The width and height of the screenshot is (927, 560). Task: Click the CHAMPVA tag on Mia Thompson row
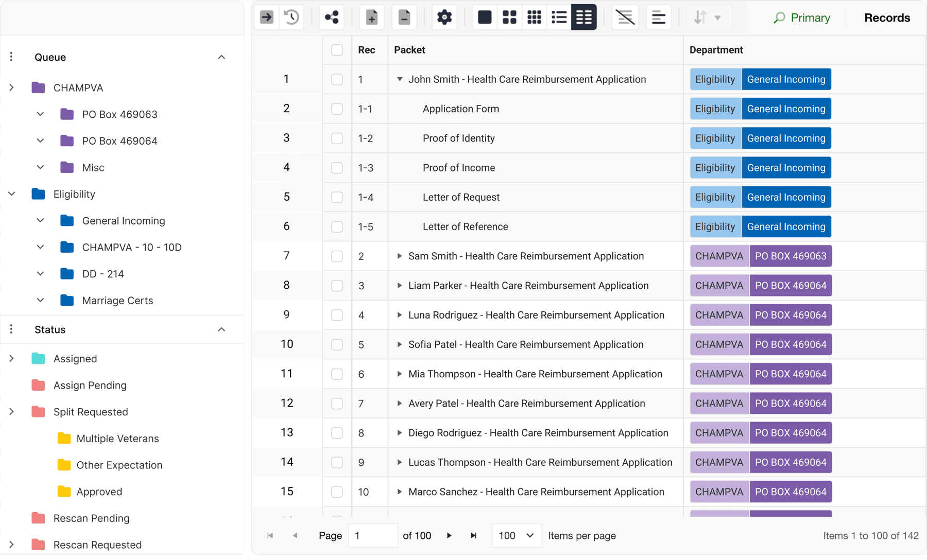(719, 374)
